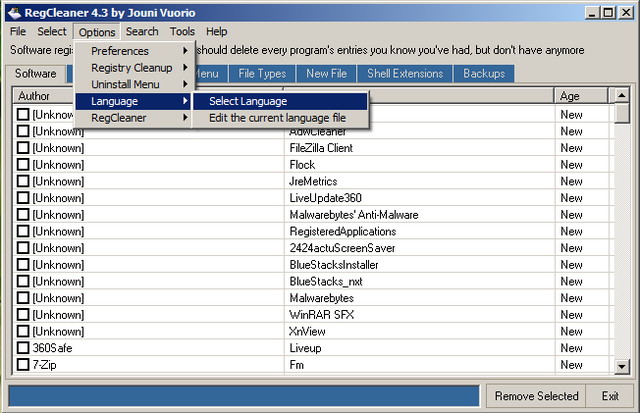This screenshot has height=413, width=640.
Task: Open the Select menu
Action: [x=52, y=31]
